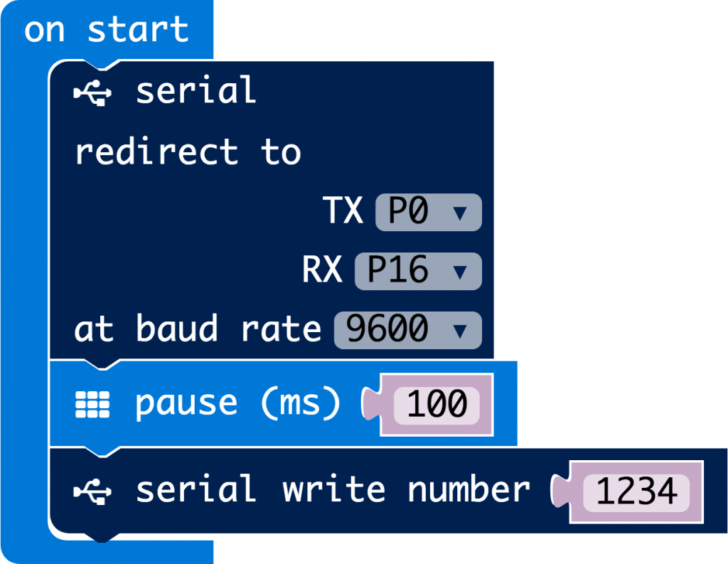Select the serial write number block label
Viewport: 728px width, 564px height.
pos(333,490)
